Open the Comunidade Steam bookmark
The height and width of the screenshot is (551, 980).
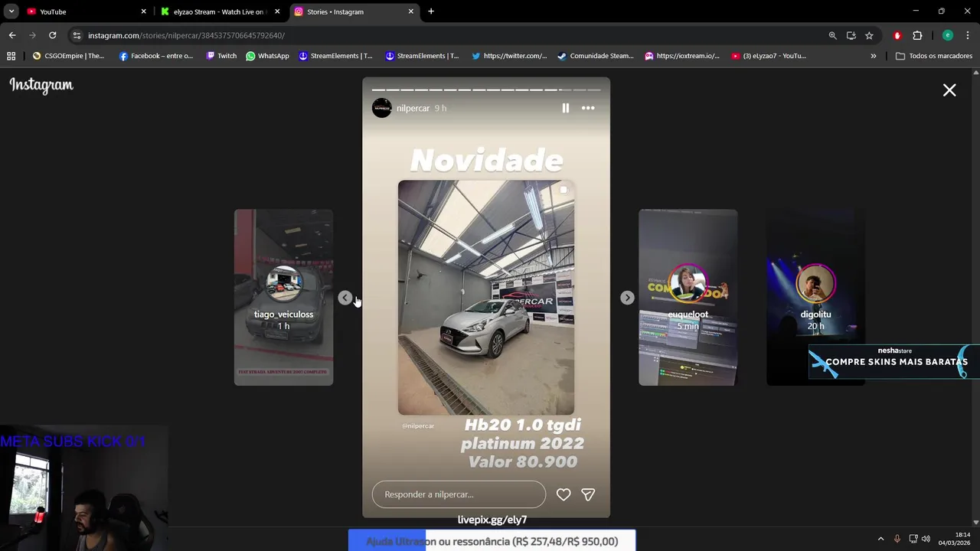[x=595, y=56]
